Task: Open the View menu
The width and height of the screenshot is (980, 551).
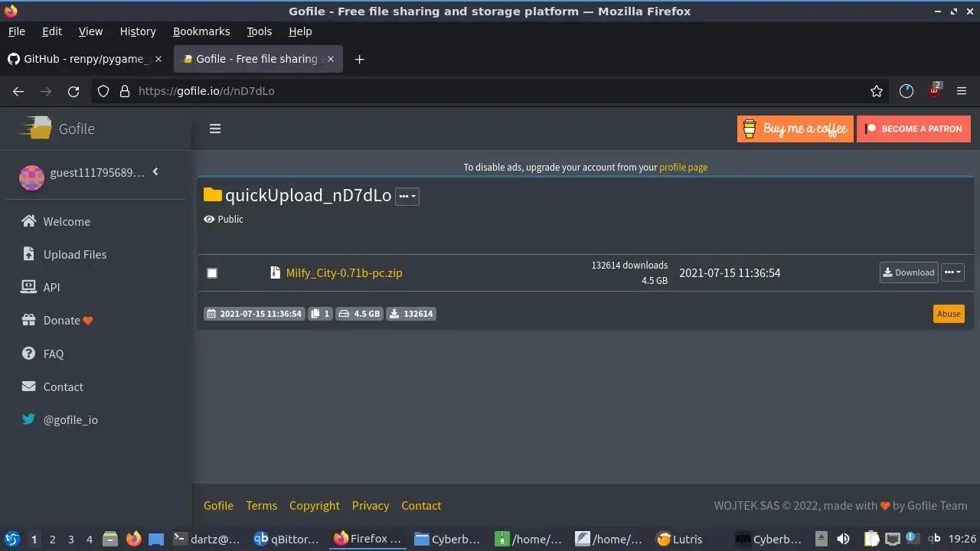Action: tap(90, 31)
